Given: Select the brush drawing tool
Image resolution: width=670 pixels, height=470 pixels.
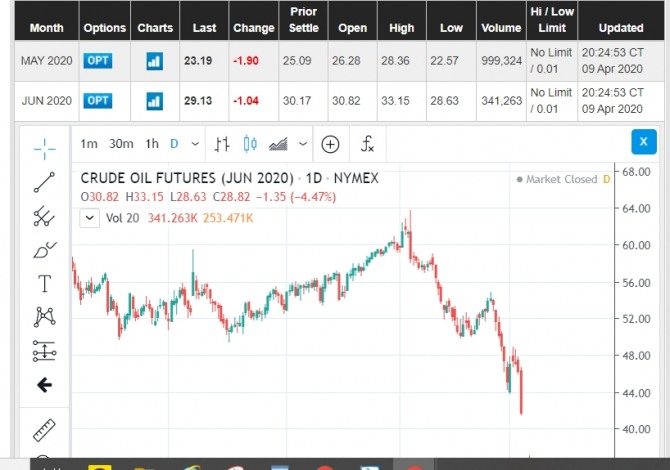Looking at the screenshot, I should tap(44, 249).
